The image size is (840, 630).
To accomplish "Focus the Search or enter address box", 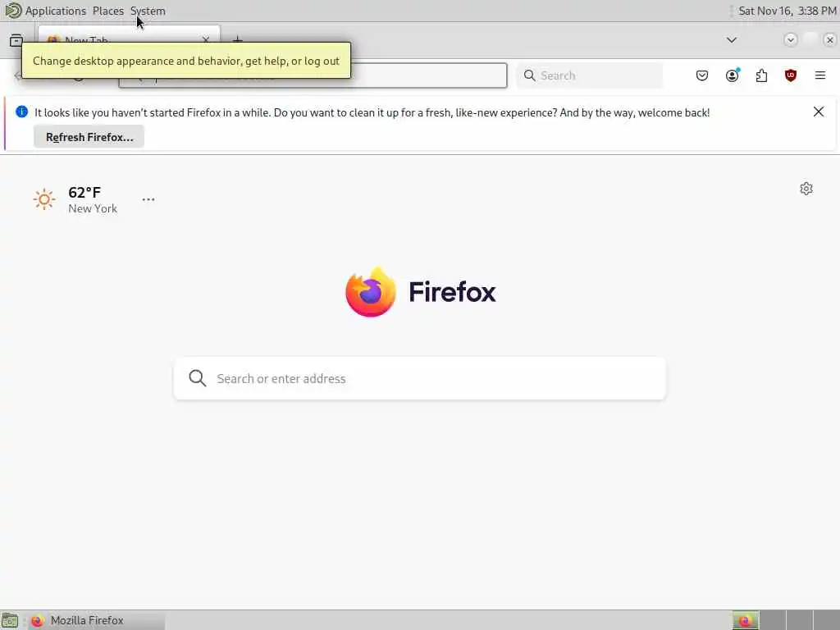I will click(x=419, y=378).
